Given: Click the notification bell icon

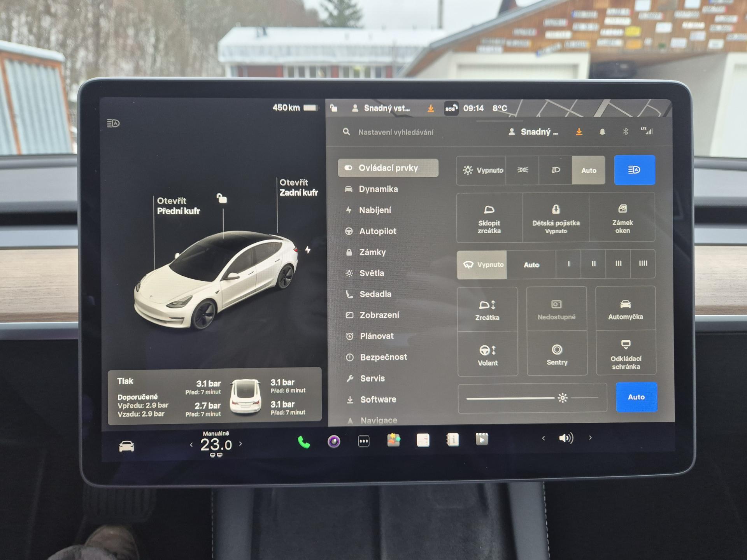Looking at the screenshot, I should 602,132.
